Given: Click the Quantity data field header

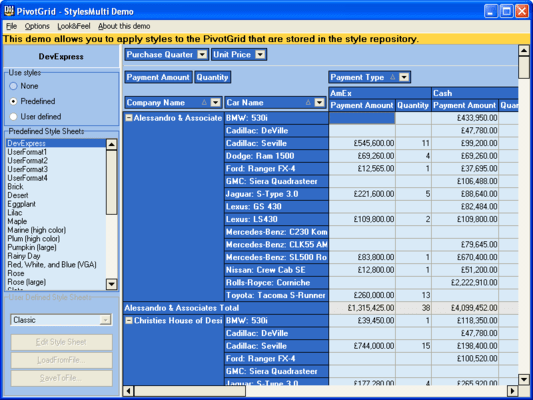Looking at the screenshot, I should point(212,77).
